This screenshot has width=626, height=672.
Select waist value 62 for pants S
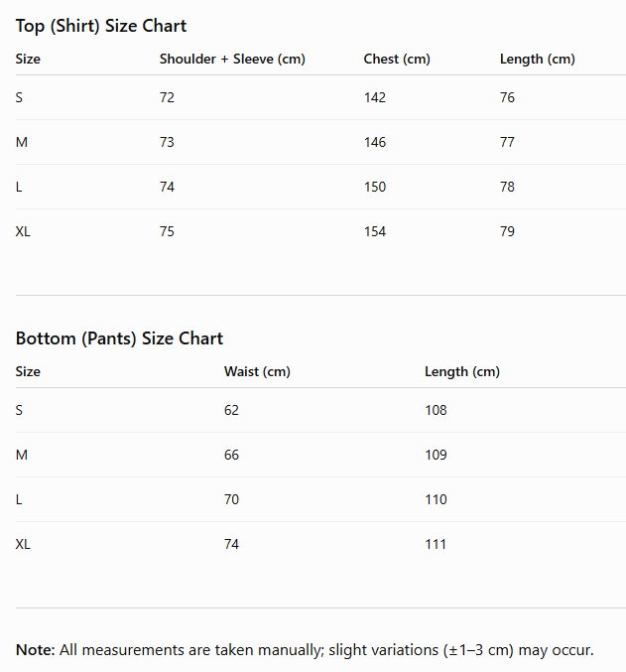coord(231,410)
